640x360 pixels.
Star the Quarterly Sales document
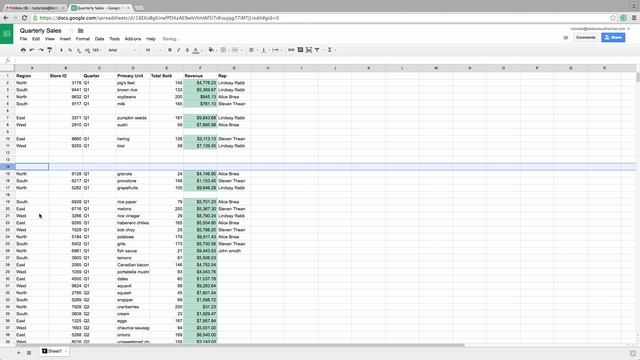coord(71,31)
